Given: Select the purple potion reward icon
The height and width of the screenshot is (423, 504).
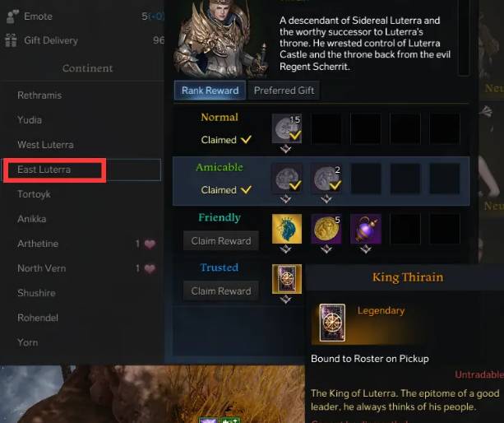Looking at the screenshot, I should (x=366, y=229).
